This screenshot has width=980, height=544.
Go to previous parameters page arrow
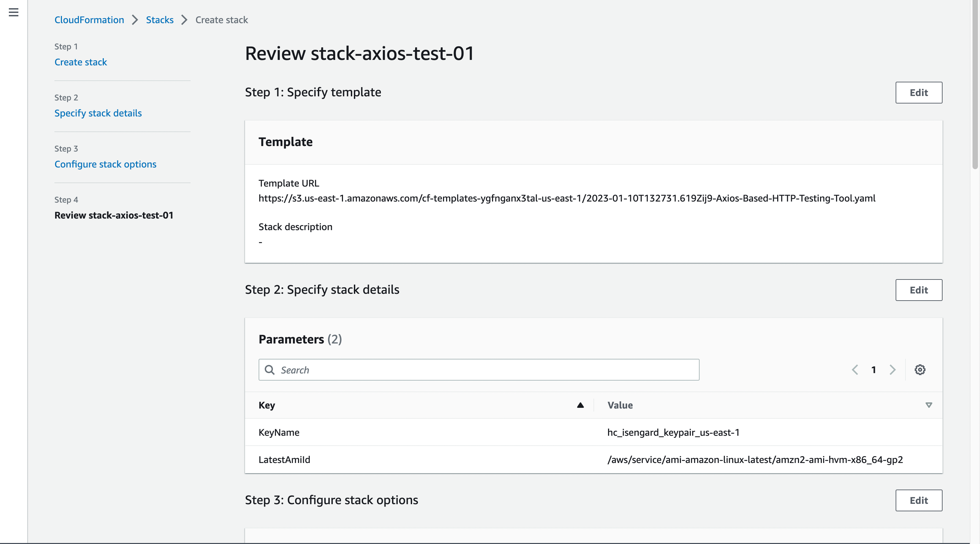(855, 370)
